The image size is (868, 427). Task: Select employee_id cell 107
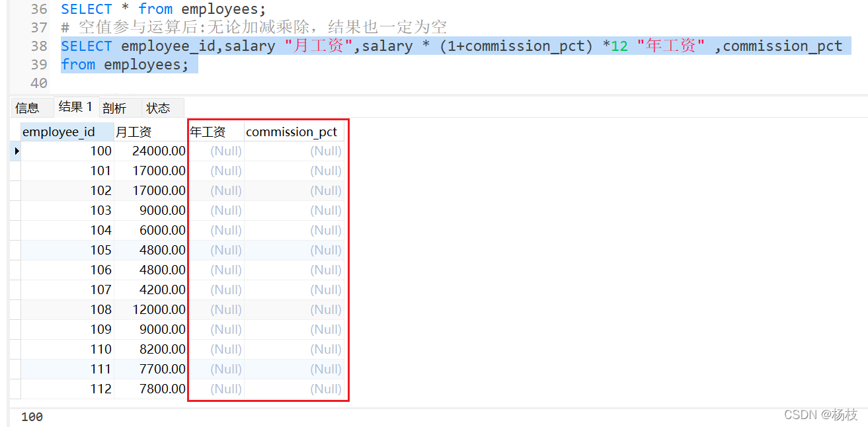pos(67,290)
